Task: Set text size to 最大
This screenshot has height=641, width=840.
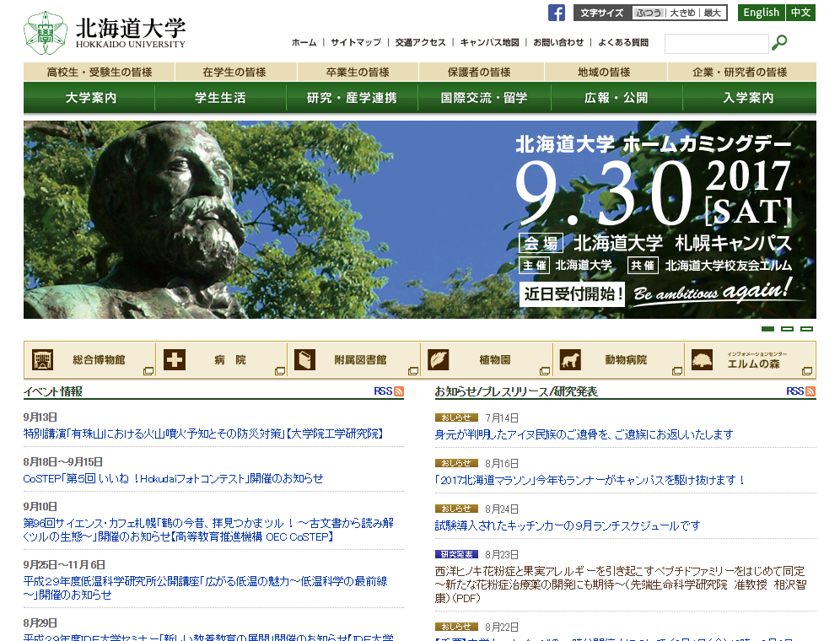Action: [x=713, y=13]
